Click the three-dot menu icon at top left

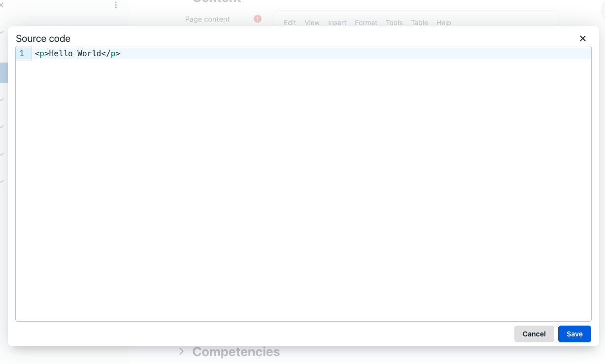pyautogui.click(x=116, y=5)
